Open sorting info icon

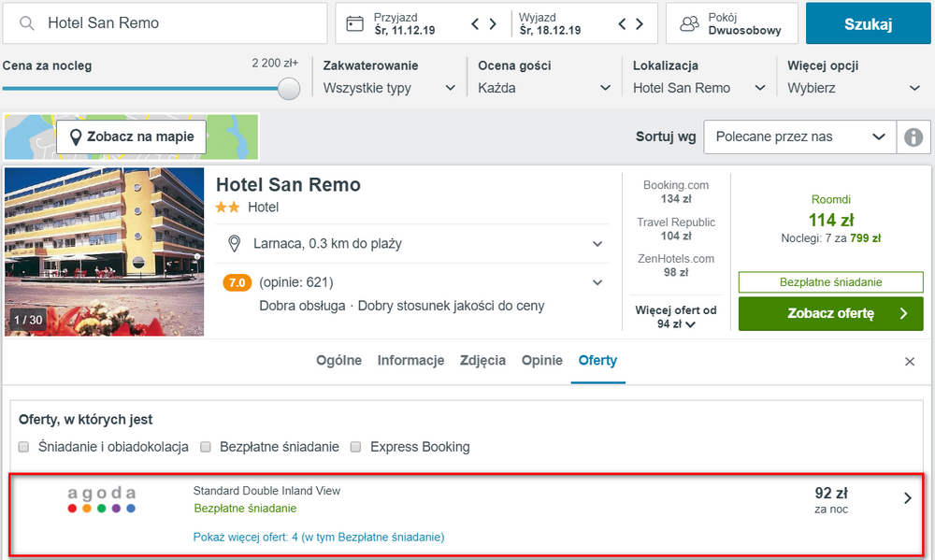pos(913,137)
